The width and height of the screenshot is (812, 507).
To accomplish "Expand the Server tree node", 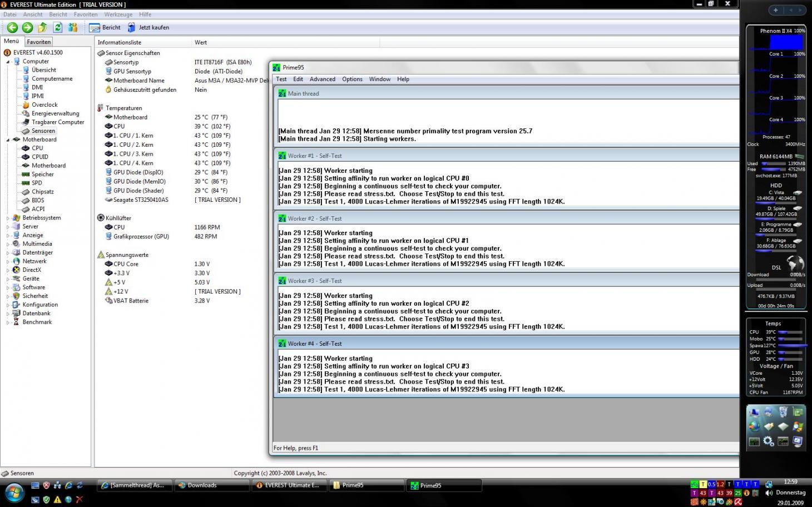I will 8,227.
